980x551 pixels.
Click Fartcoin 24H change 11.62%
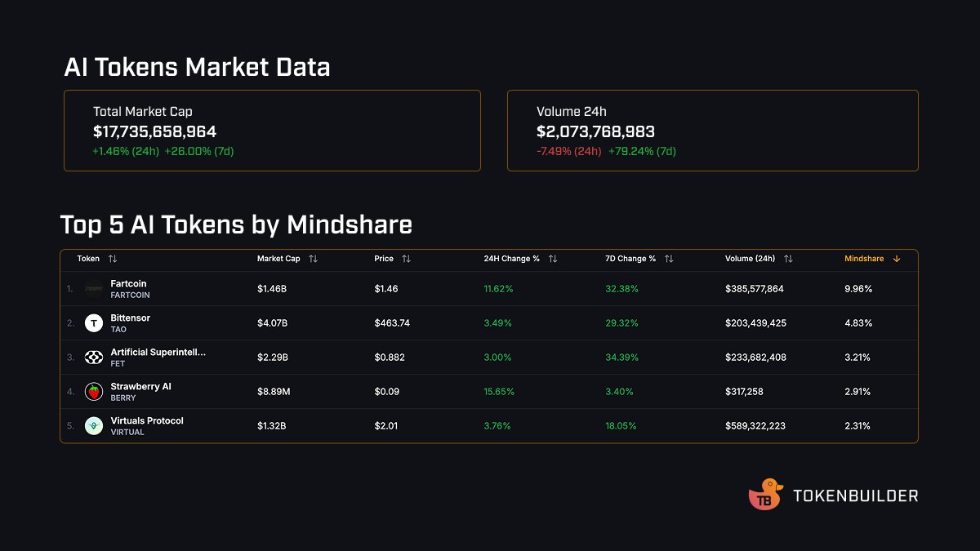click(498, 289)
